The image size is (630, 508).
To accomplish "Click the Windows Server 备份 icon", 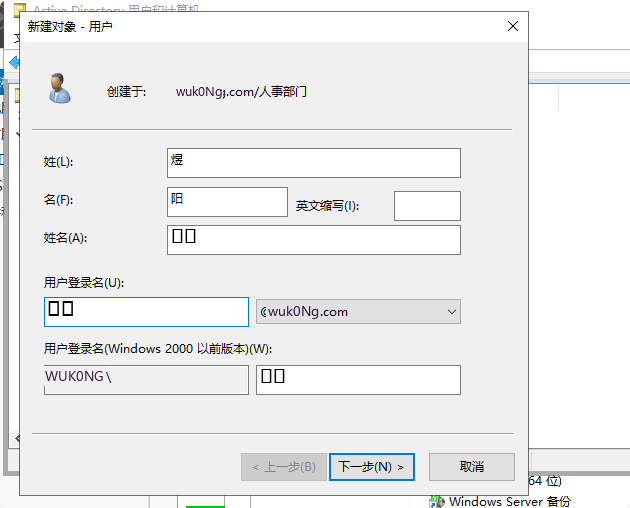I will tap(437, 502).
